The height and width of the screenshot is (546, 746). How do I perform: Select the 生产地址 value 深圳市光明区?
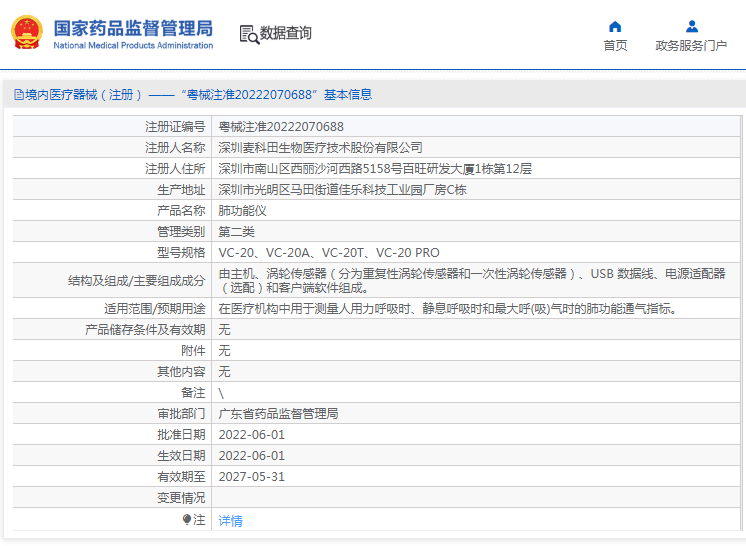[342, 190]
